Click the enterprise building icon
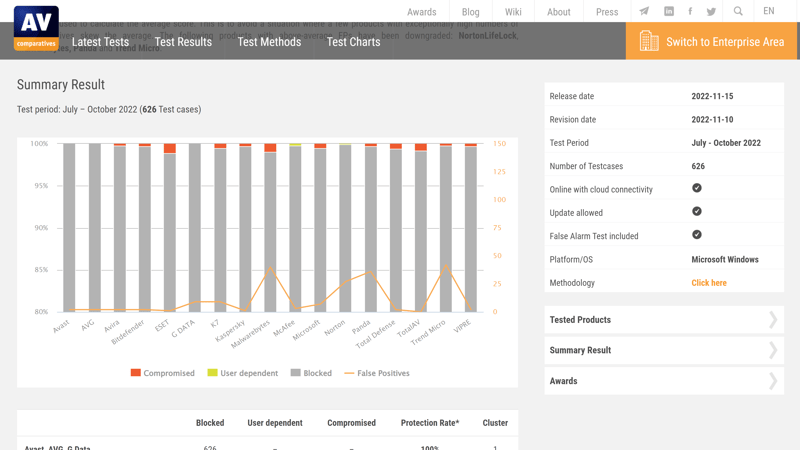The width and height of the screenshot is (800, 450). coord(649,41)
